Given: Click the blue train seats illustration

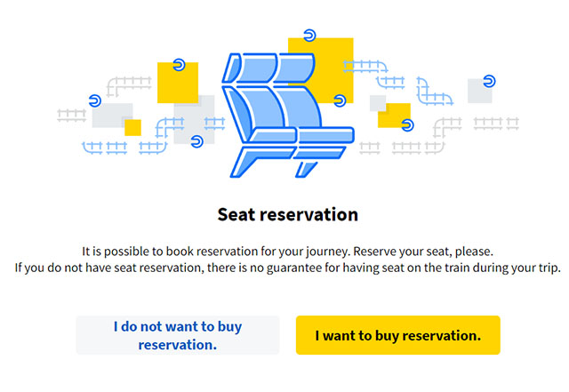Looking at the screenshot, I should [x=288, y=115].
